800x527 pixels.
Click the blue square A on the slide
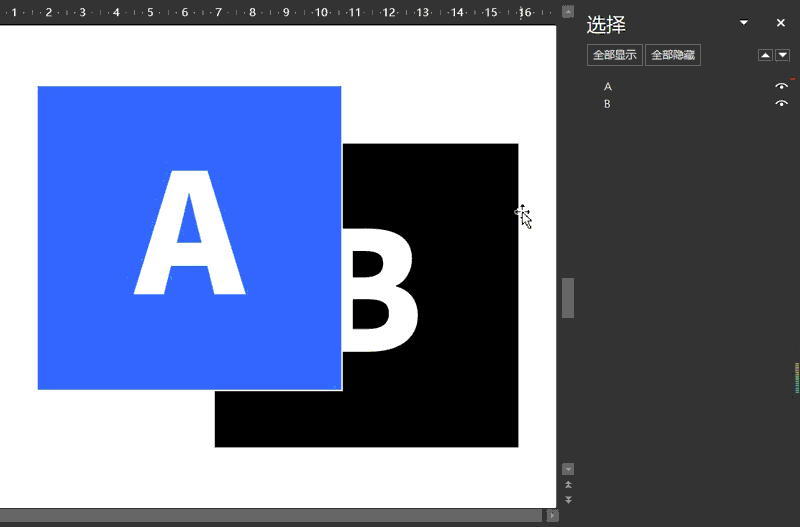(189, 238)
